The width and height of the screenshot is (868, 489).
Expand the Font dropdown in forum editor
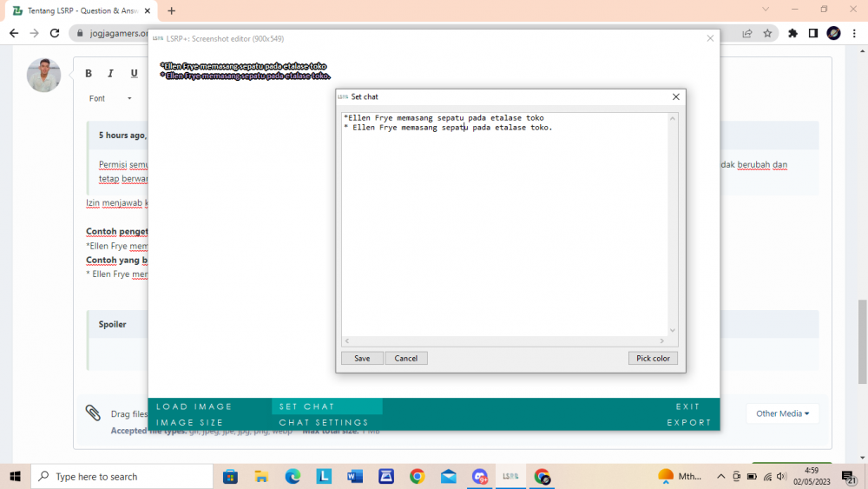click(x=110, y=98)
